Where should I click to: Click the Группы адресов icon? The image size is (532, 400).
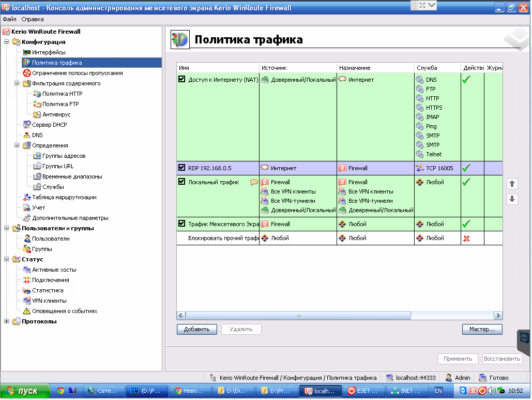[37, 156]
